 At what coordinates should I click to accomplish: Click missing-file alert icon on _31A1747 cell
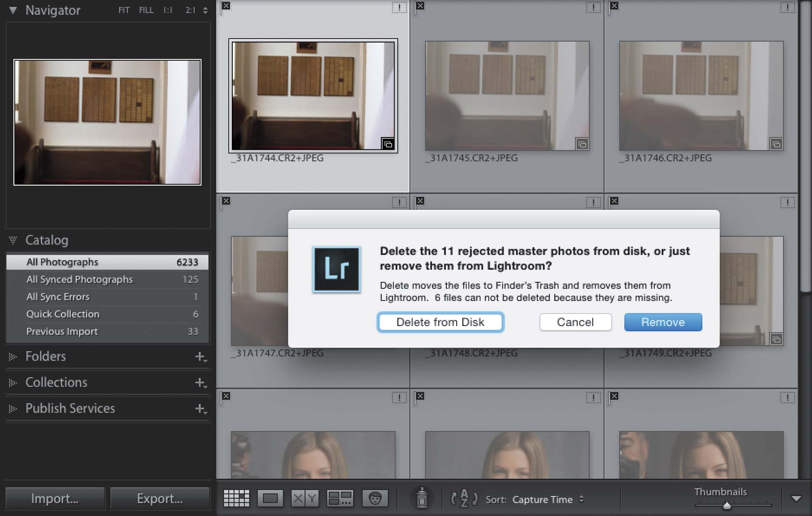pyautogui.click(x=399, y=202)
